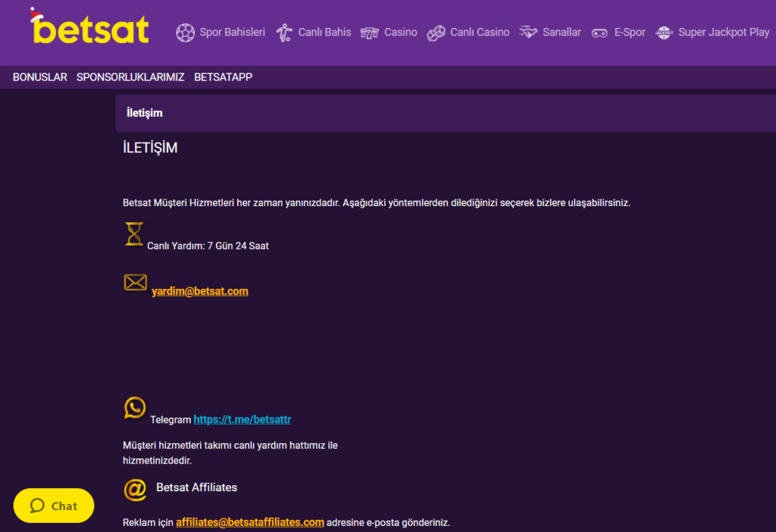Image resolution: width=776 pixels, height=532 pixels.
Task: Click the soccer ball icon by Spor Bahisleri
Action: [x=186, y=33]
